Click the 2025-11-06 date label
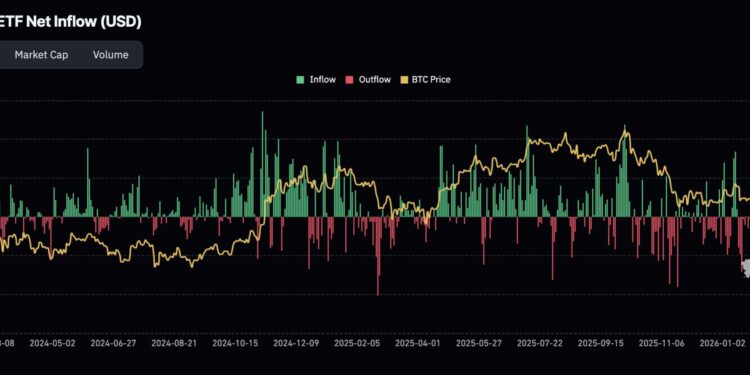The image size is (750, 375). point(662,343)
